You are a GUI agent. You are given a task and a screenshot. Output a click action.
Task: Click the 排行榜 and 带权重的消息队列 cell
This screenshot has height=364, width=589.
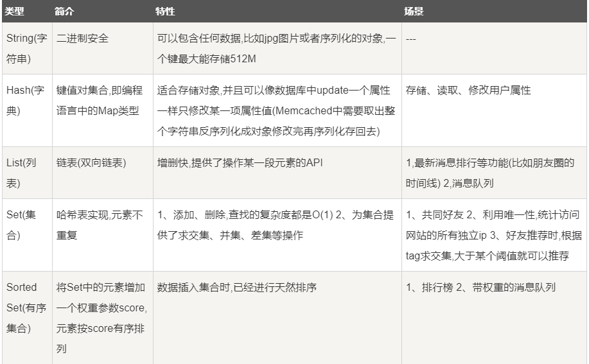tap(494, 318)
